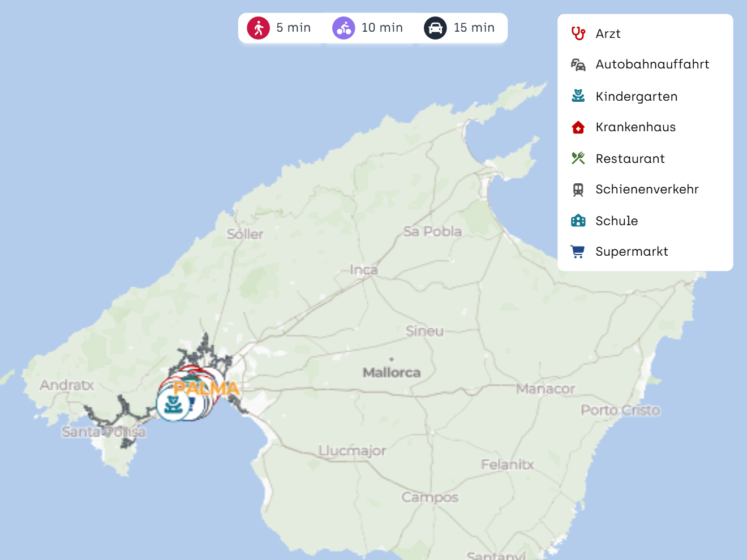Viewport: 747px width, 560px height.
Task: Click the purple bicycle icon
Action: tap(344, 28)
